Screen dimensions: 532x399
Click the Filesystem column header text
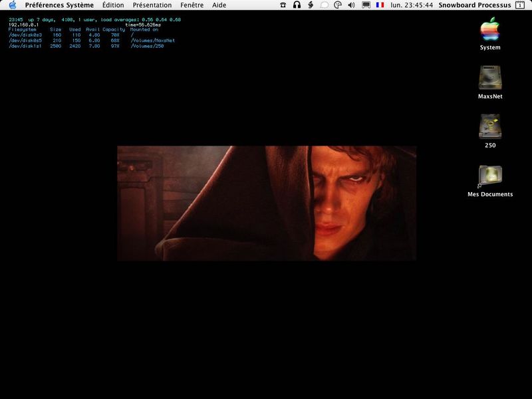tap(23, 29)
